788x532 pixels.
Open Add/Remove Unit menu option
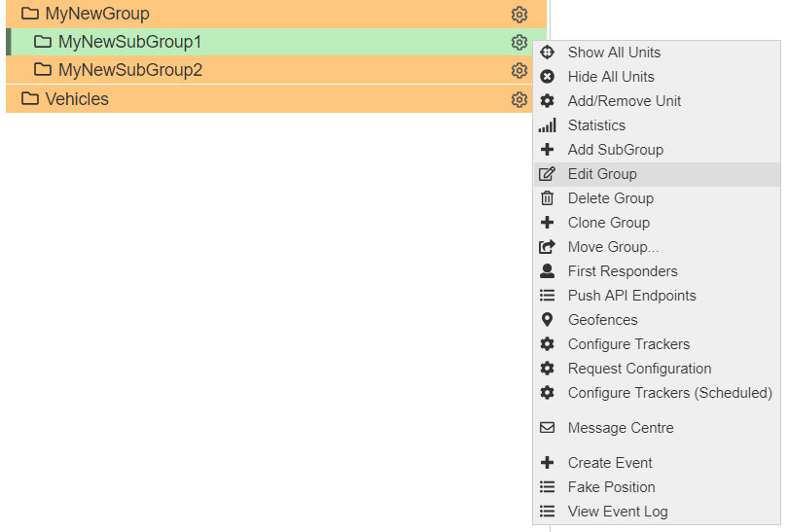pos(657,101)
